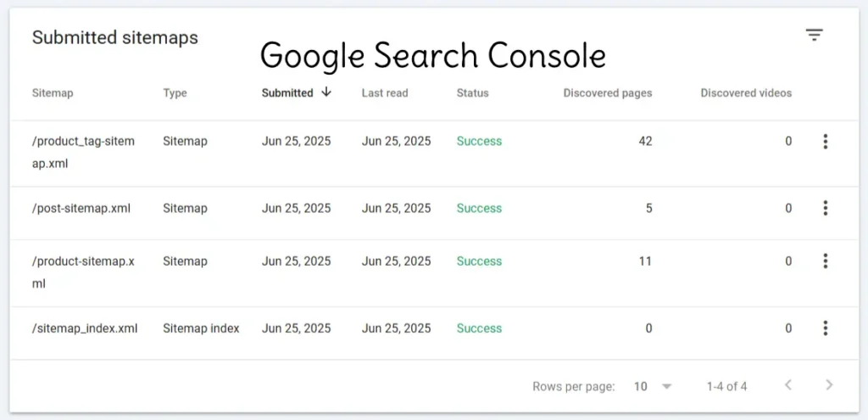Screen dimensions: 868x420
Task: Sort by Submitted column header
Action: point(287,93)
